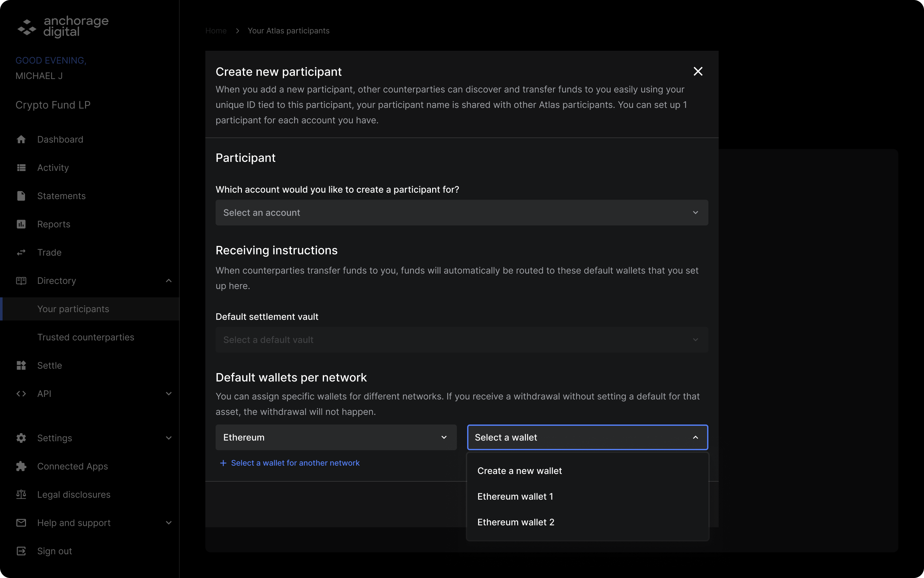This screenshot has width=924, height=578.
Task: Click Your Atlas participants breadcrumb
Action: tap(289, 31)
